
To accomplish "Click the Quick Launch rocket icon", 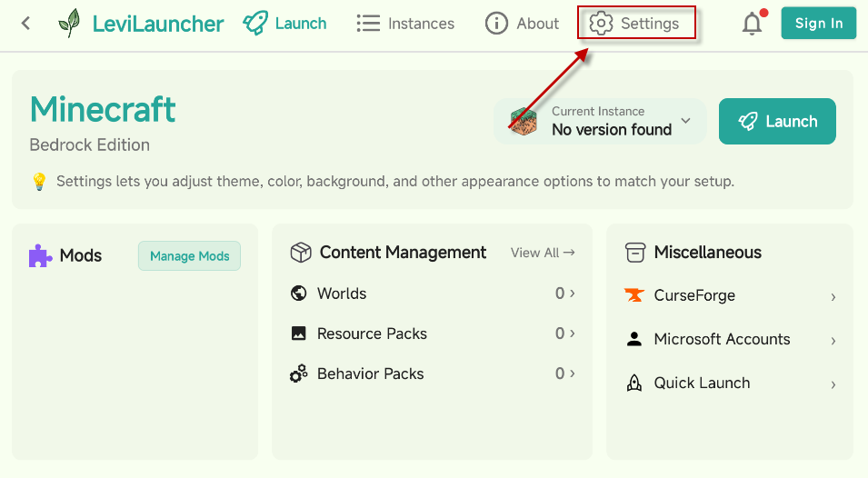I will point(634,383).
